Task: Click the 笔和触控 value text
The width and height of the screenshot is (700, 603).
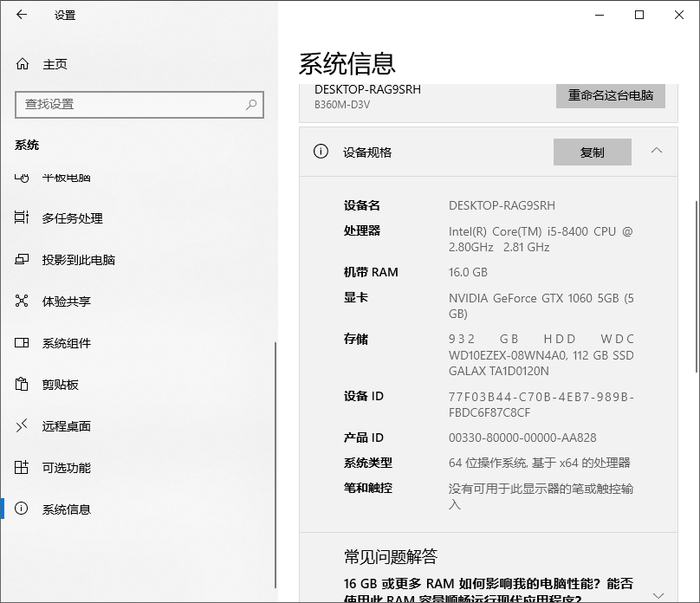Action: (541, 496)
